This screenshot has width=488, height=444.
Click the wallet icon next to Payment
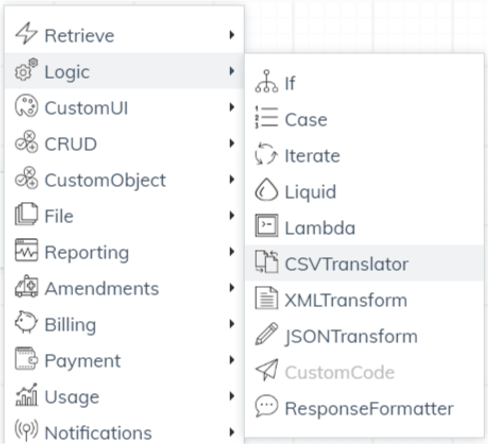tap(26, 359)
